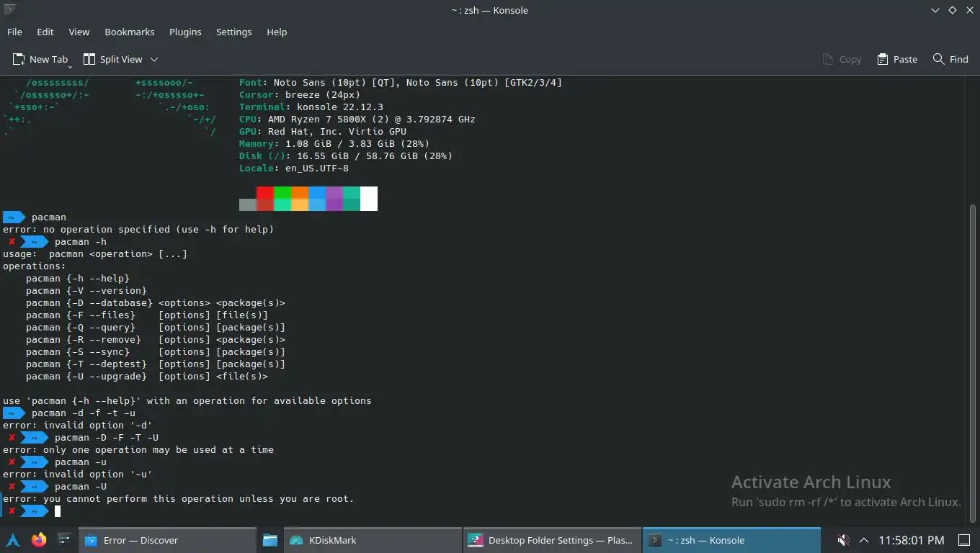Image resolution: width=980 pixels, height=553 pixels.
Task: Click 'Terminal: konsole 22.12.3' line
Action: tap(311, 107)
